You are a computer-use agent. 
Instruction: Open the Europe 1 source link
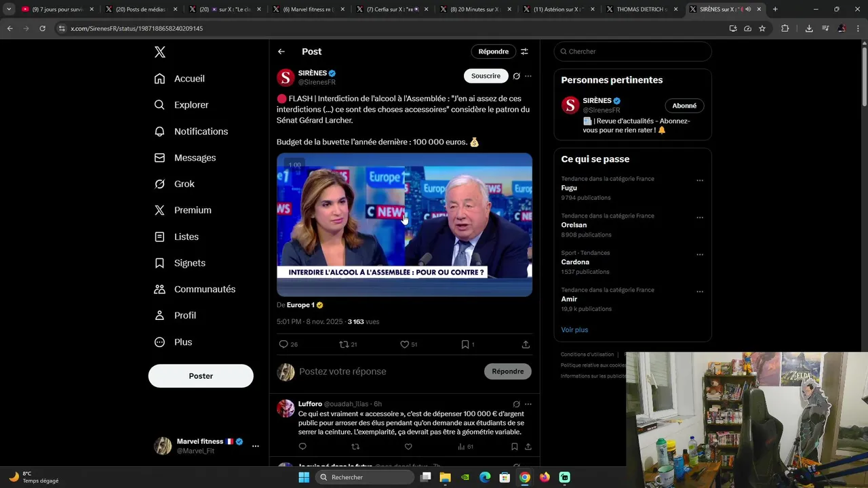click(305, 305)
